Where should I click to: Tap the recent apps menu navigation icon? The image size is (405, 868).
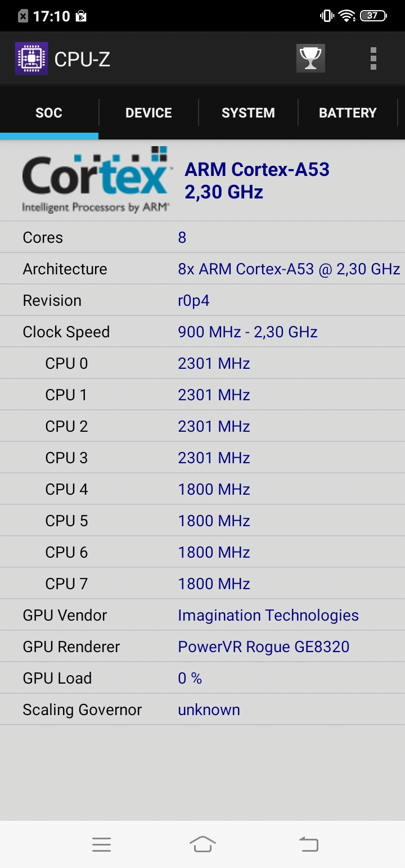pyautogui.click(x=101, y=844)
